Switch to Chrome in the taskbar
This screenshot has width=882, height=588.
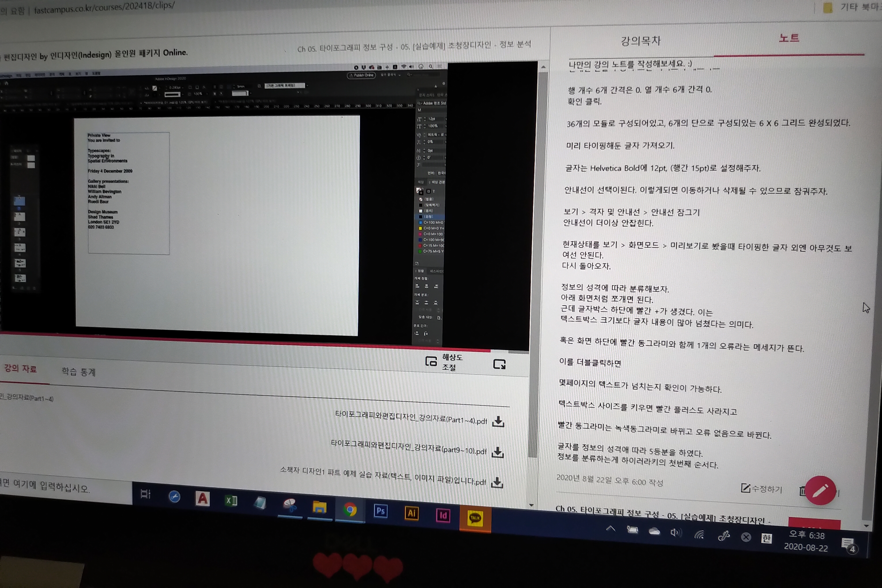pyautogui.click(x=350, y=509)
